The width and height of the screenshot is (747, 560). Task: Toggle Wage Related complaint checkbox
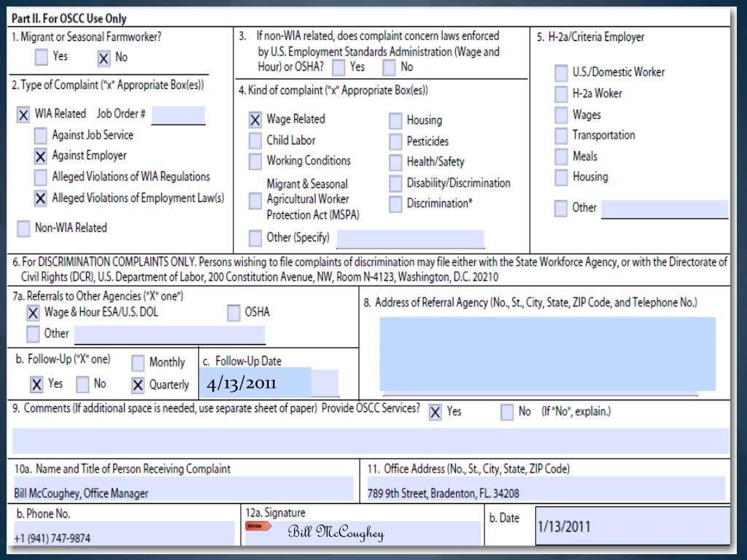click(255, 120)
